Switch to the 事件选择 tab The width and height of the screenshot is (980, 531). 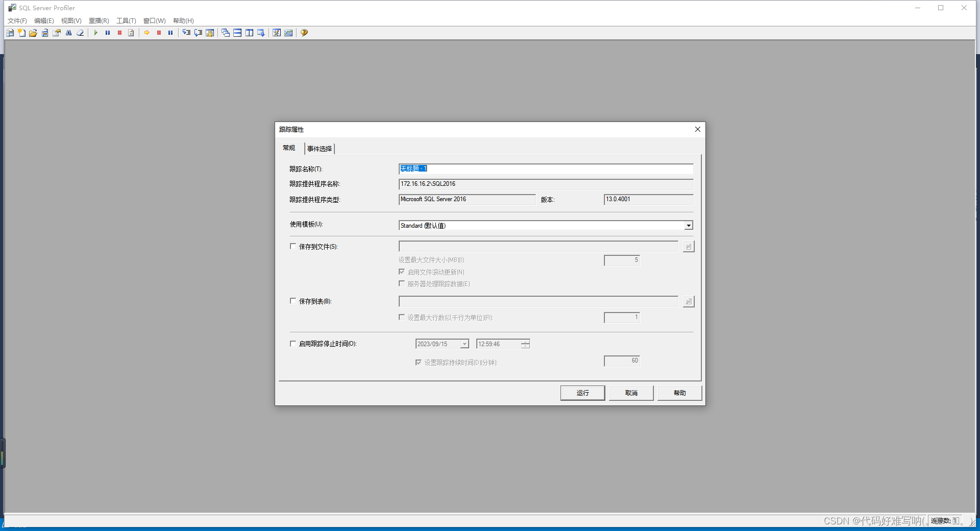[x=320, y=149]
